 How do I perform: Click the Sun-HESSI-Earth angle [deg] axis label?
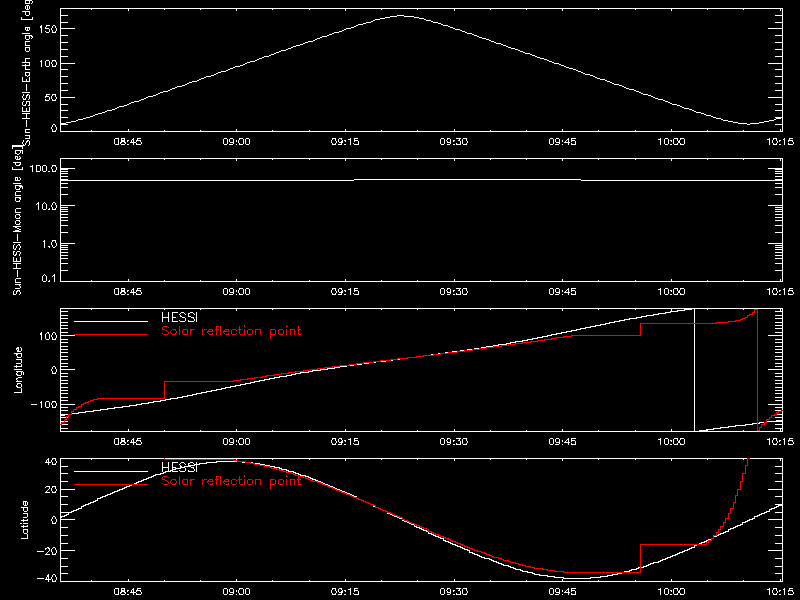pyautogui.click(x=27, y=72)
